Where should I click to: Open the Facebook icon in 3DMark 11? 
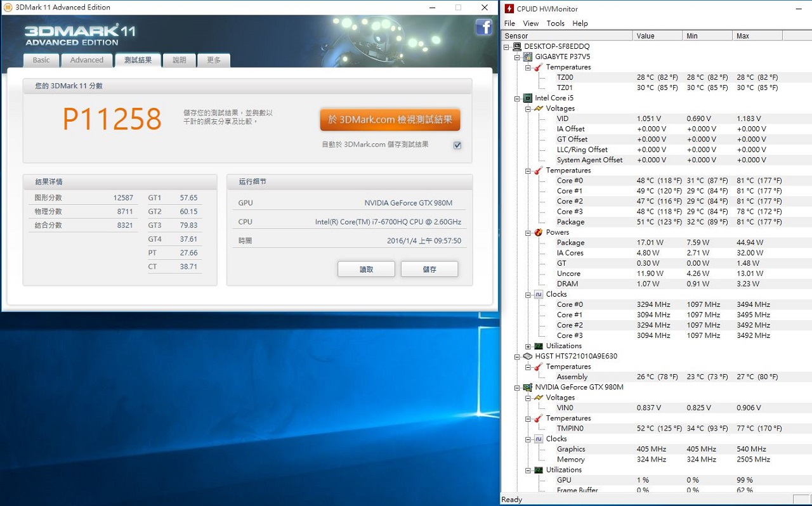tap(484, 27)
